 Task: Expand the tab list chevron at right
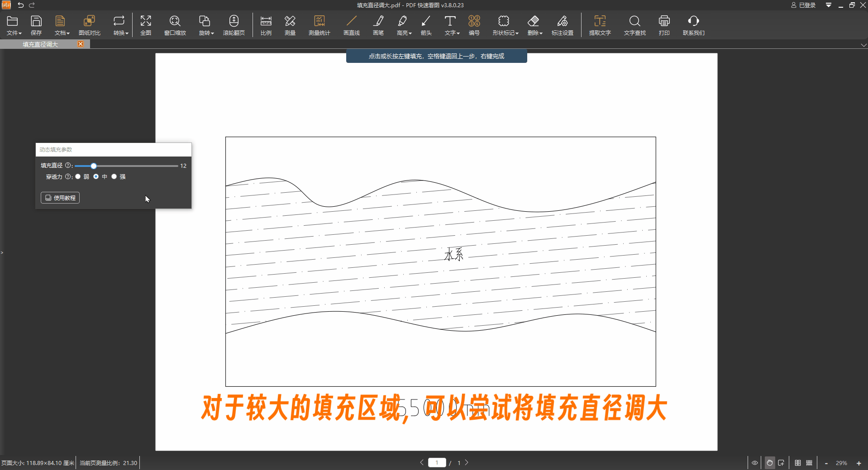click(863, 45)
